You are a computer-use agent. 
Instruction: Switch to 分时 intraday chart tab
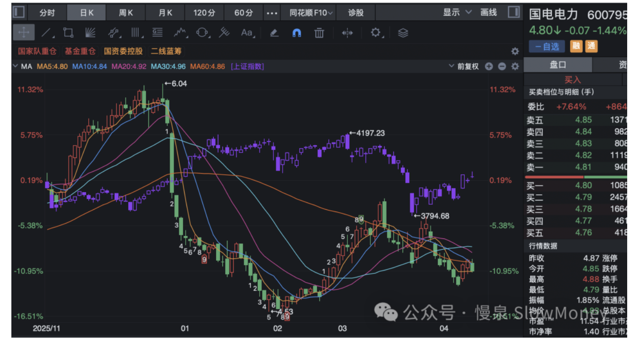pyautogui.click(x=47, y=13)
